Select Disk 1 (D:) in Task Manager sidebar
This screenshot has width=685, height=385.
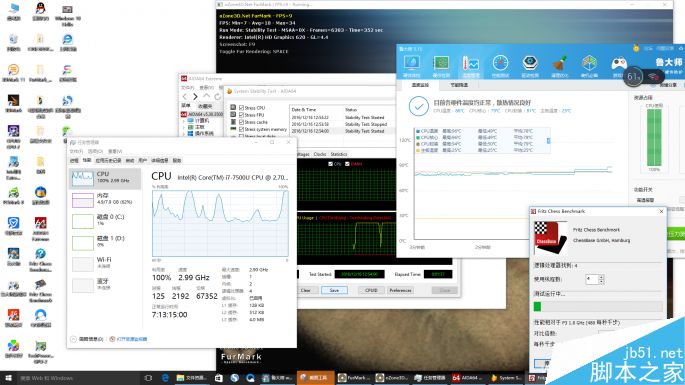pos(105,242)
